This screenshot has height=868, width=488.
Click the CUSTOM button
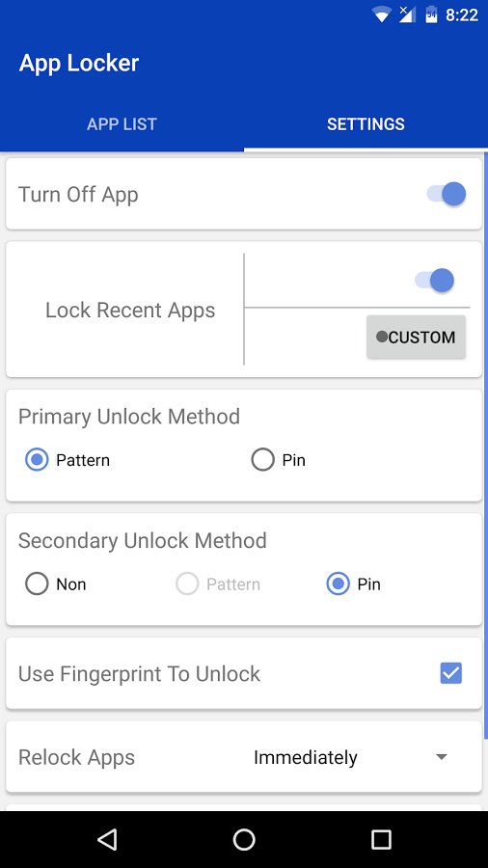coord(416,338)
